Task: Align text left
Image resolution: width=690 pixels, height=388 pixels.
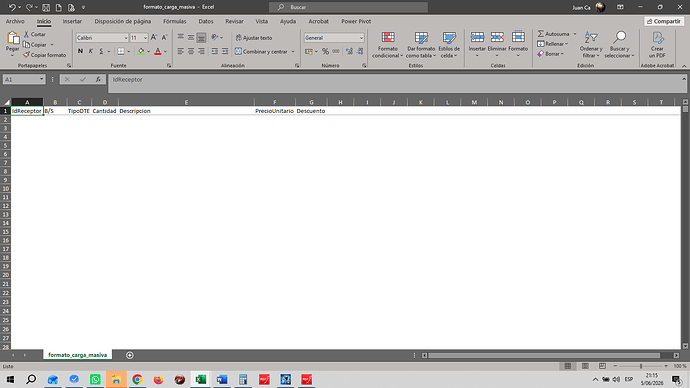Action: [x=180, y=51]
